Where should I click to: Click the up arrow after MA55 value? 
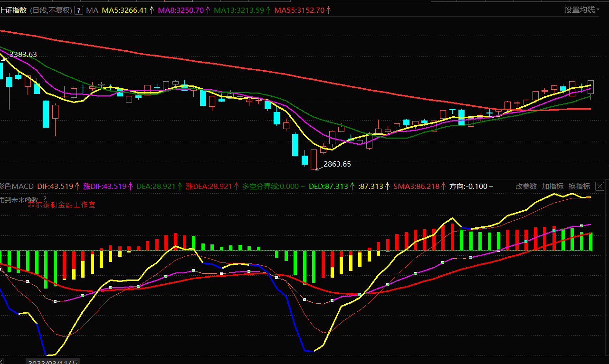pos(329,10)
